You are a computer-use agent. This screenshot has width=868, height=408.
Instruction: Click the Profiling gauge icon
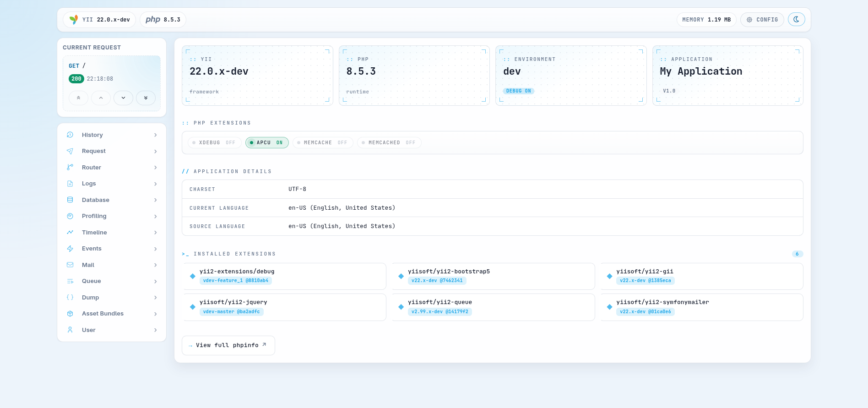(x=70, y=216)
